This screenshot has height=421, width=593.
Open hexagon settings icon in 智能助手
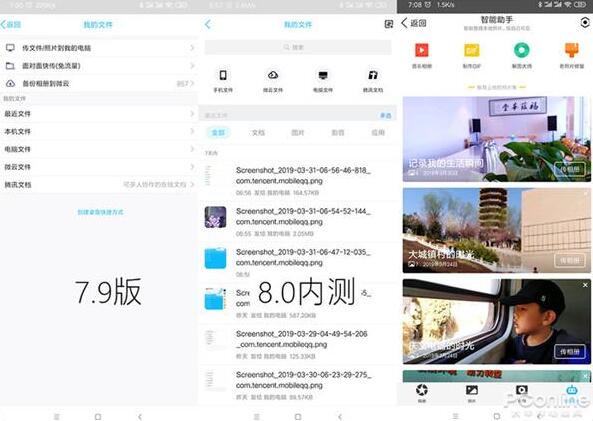pos(585,23)
